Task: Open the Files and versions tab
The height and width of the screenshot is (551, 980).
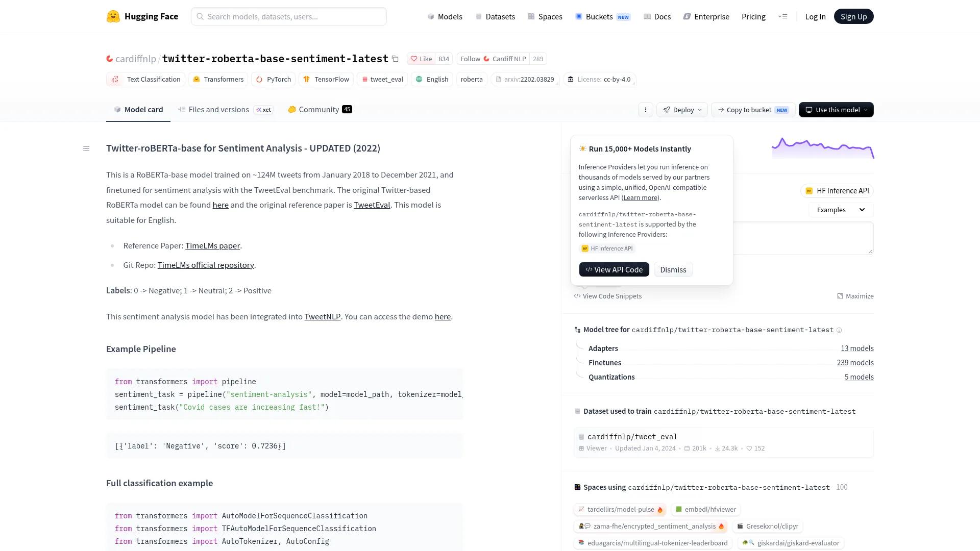Action: coord(226,110)
